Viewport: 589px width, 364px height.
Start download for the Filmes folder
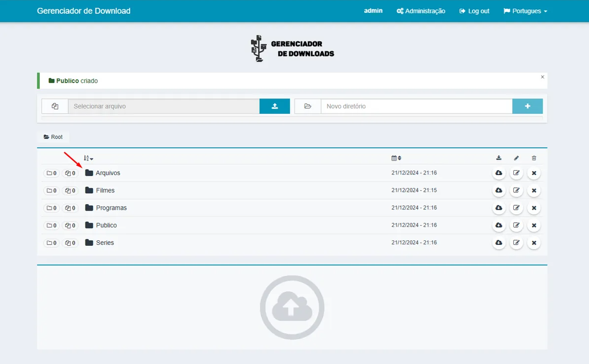tap(498, 190)
